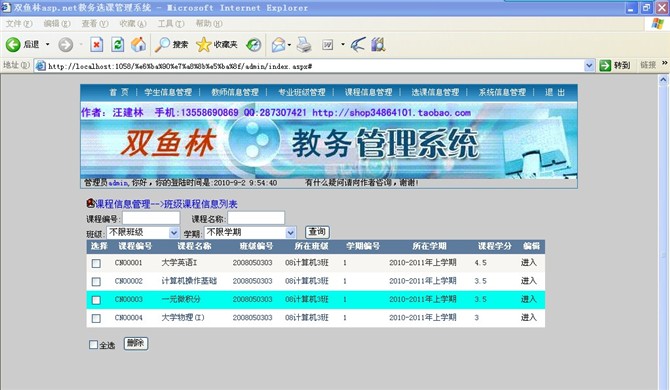The image size is (670, 390).
Task: Click the blue bird messenger icon
Action: click(358, 44)
